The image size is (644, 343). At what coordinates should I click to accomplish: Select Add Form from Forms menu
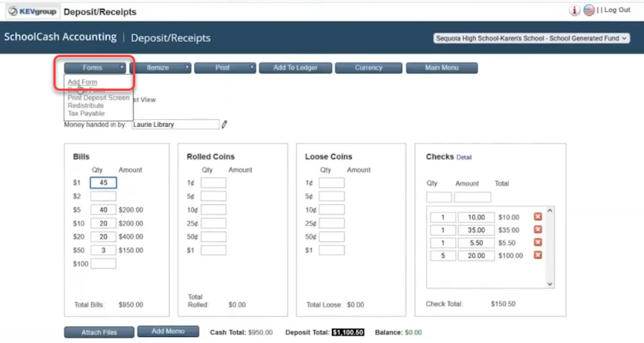(82, 82)
